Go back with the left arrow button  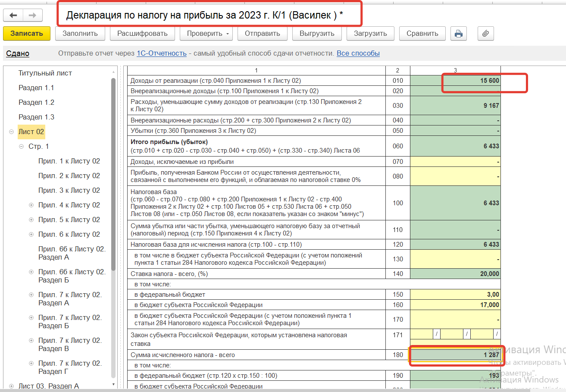pos(13,15)
